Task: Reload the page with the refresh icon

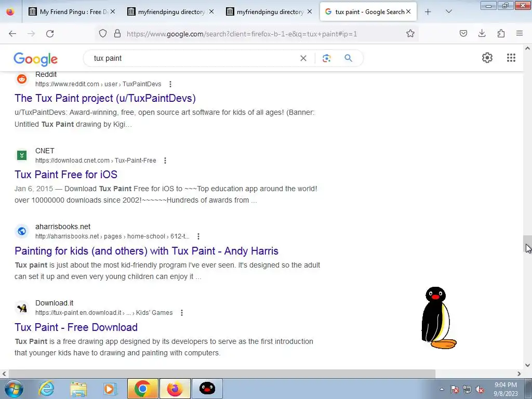Action: (50, 34)
